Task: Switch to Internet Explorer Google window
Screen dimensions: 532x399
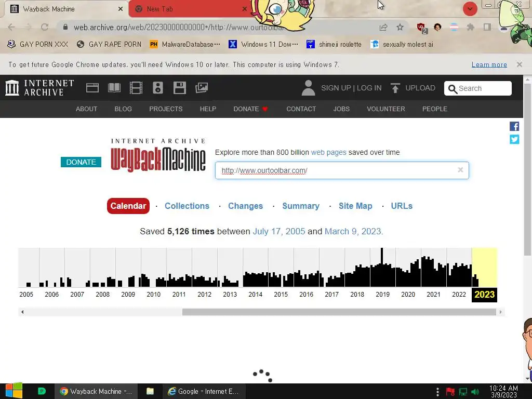Action: pyautogui.click(x=204, y=391)
